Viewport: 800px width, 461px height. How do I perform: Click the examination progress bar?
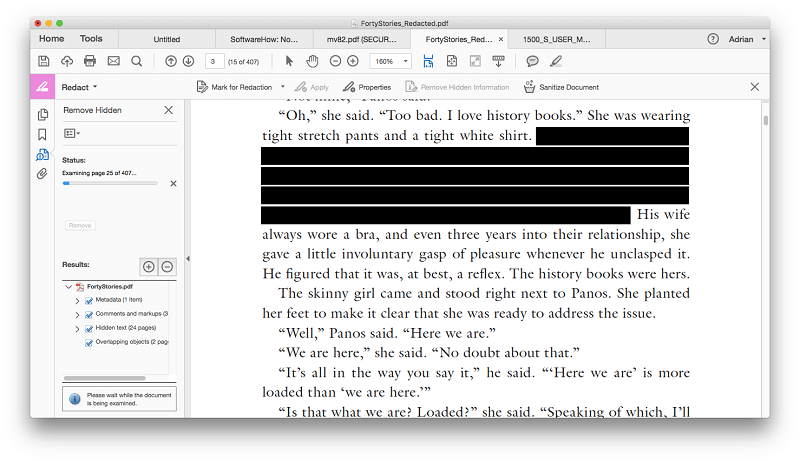(110, 183)
